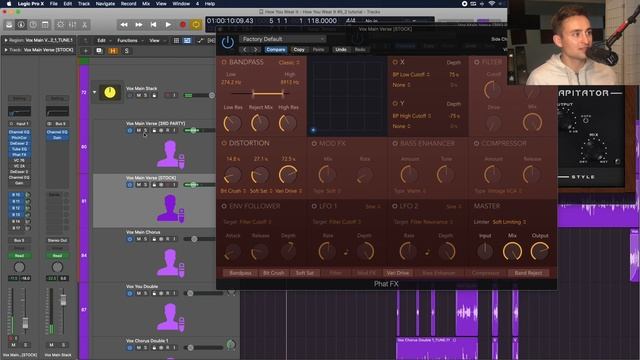Image resolution: width=640 pixels, height=360 pixels.
Task: Enable the Bass Enhancer power toggle
Action: (395, 143)
